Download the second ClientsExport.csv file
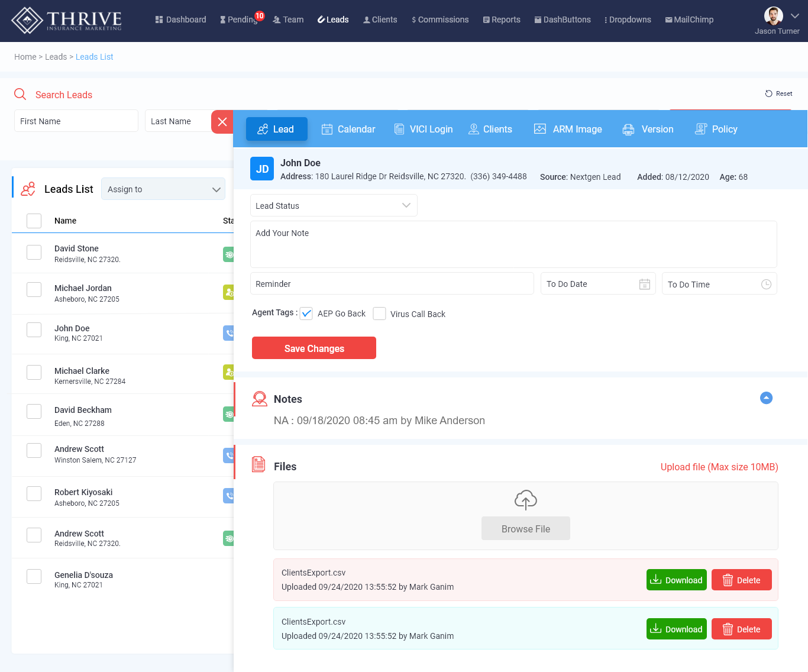The width and height of the screenshot is (808, 672). tap(677, 629)
